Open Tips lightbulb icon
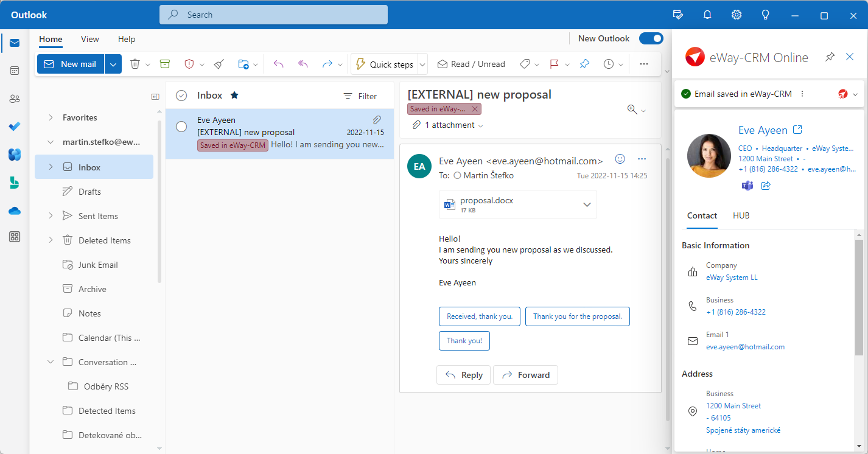The image size is (868, 454). pyautogui.click(x=766, y=15)
